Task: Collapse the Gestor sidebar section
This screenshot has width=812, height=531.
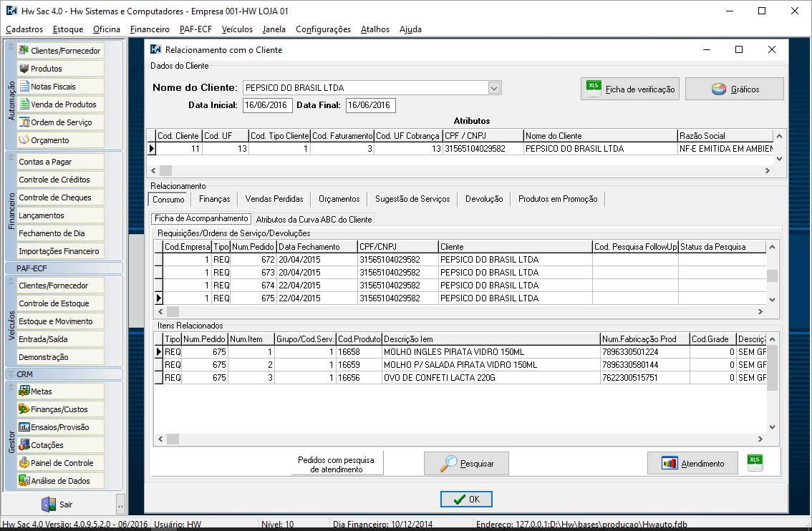Action: pos(11,387)
